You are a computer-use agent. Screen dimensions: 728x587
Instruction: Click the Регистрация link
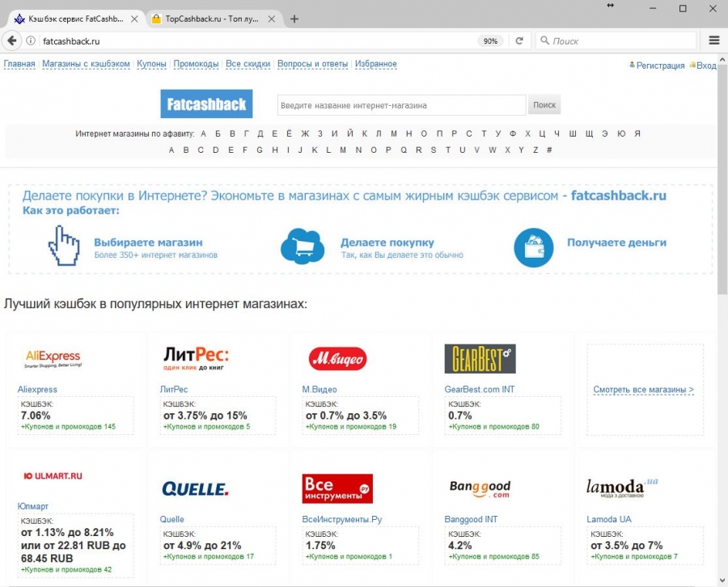pos(660,65)
